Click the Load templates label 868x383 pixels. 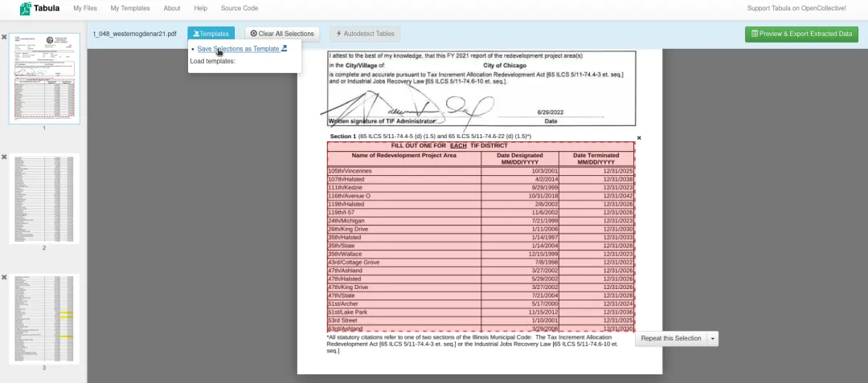[212, 61]
